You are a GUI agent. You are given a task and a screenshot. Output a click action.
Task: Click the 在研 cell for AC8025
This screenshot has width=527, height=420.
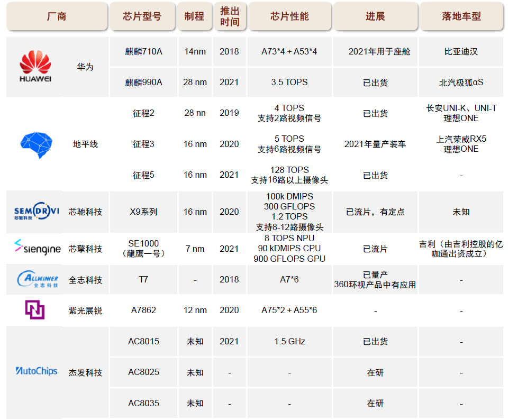[x=376, y=372]
